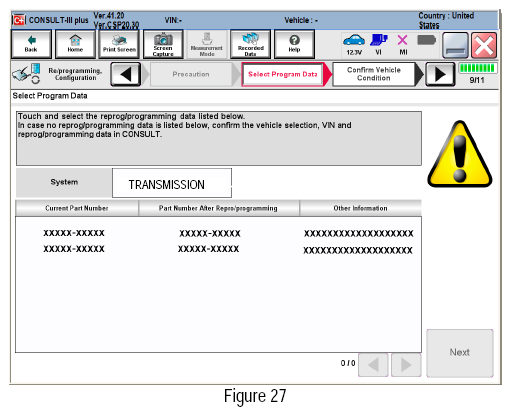Screen dimensions: 511x416
Task: Open the Confirm Vehicle Condition step
Action: (374, 74)
